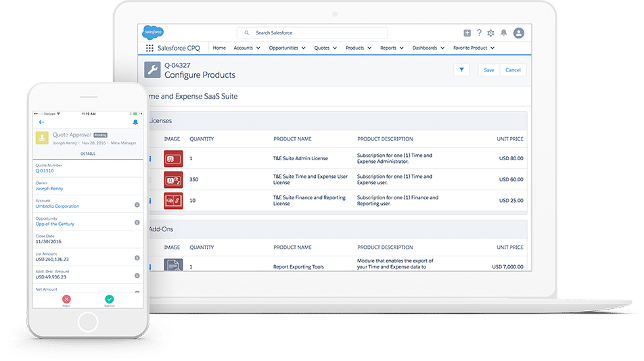Image resolution: width=644 pixels, height=361 pixels.
Task: Open quote link Q-01310 on phone
Action: point(45,170)
